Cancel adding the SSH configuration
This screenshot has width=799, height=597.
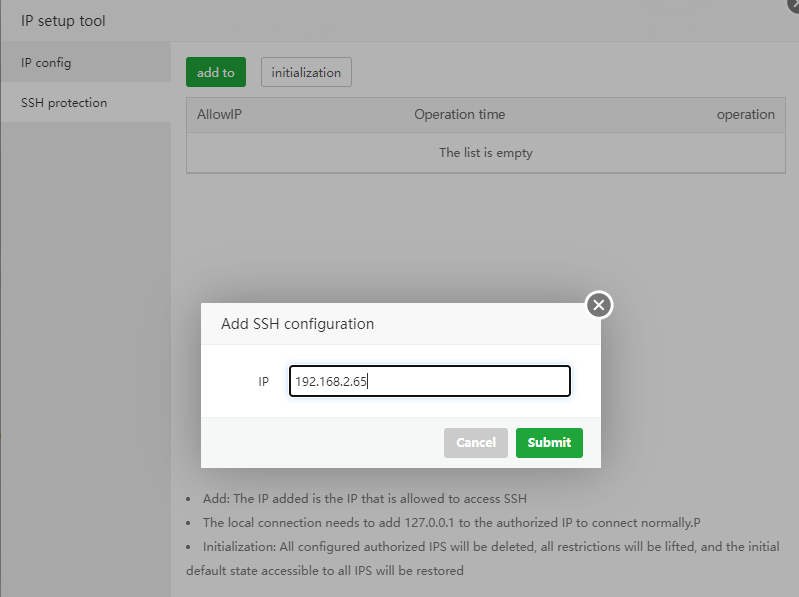tap(476, 442)
